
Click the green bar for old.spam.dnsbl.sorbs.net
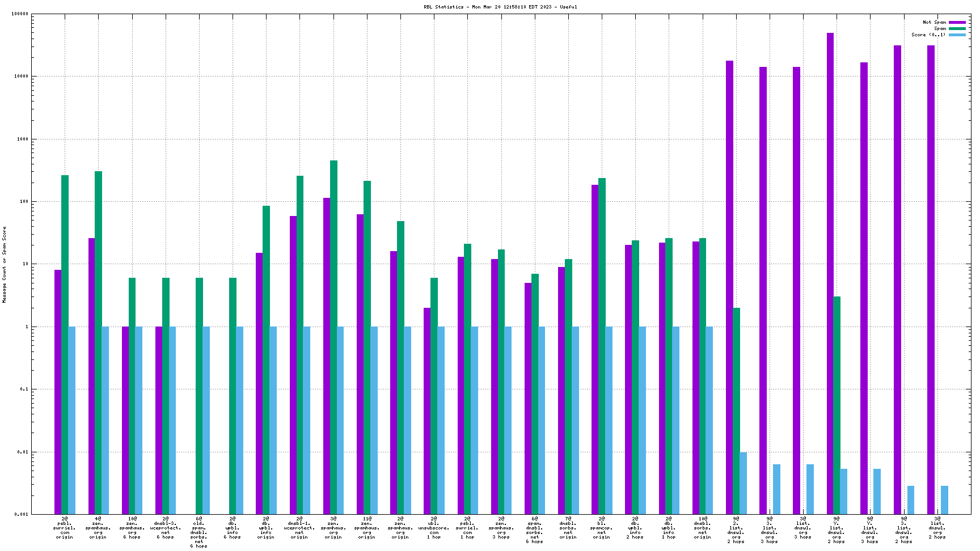click(x=199, y=396)
